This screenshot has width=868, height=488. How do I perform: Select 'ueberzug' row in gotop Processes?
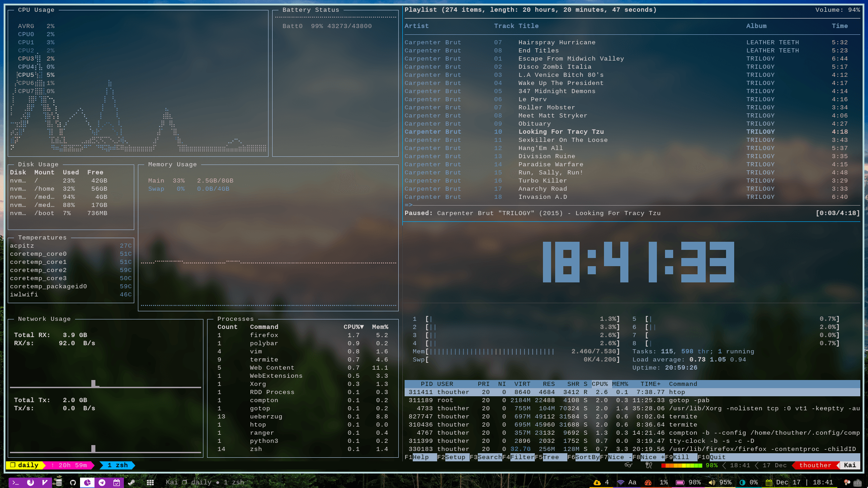click(x=303, y=417)
